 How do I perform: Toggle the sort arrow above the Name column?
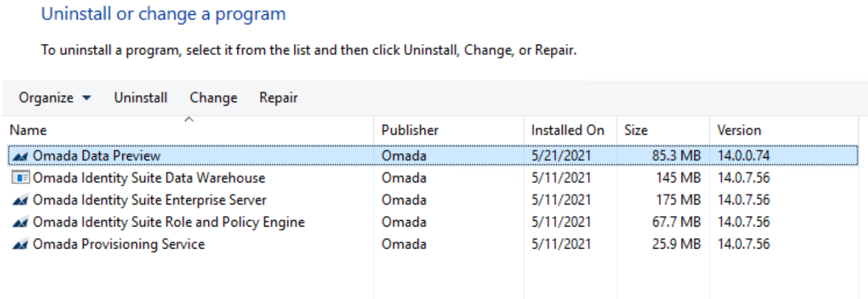[x=189, y=119]
